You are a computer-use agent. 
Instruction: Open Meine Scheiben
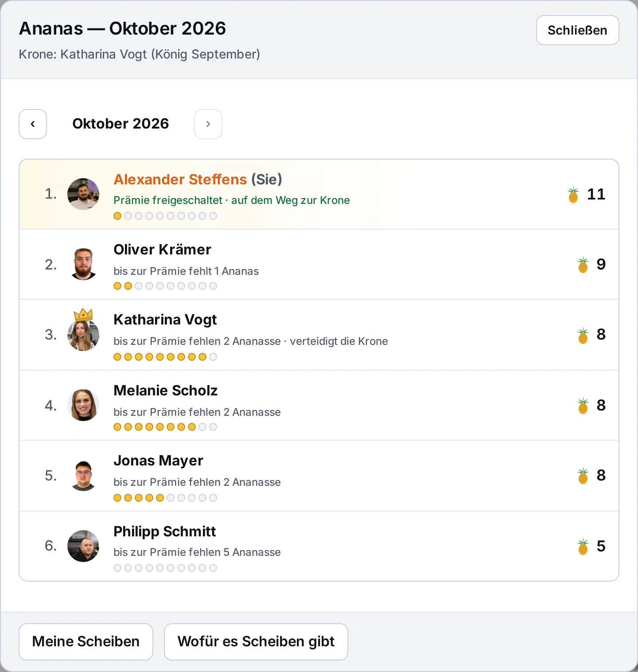point(86,641)
